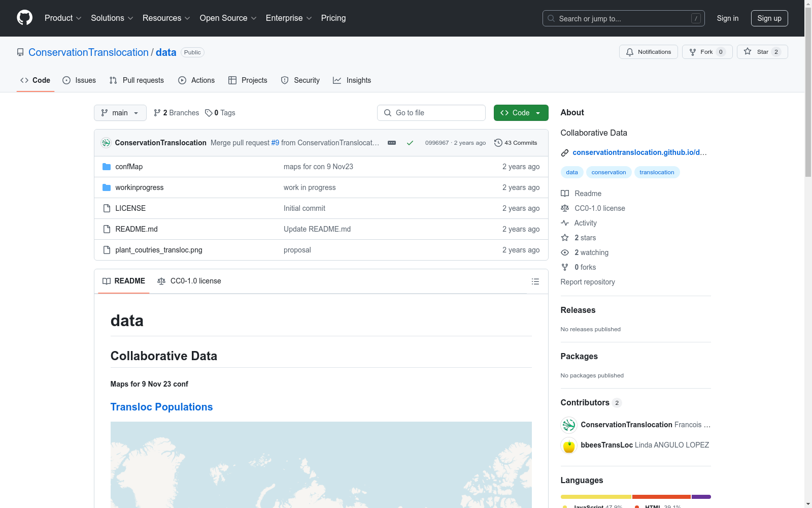Open the CC0-1.0 license sidebar link
The height and width of the screenshot is (508, 812).
[x=593, y=208]
